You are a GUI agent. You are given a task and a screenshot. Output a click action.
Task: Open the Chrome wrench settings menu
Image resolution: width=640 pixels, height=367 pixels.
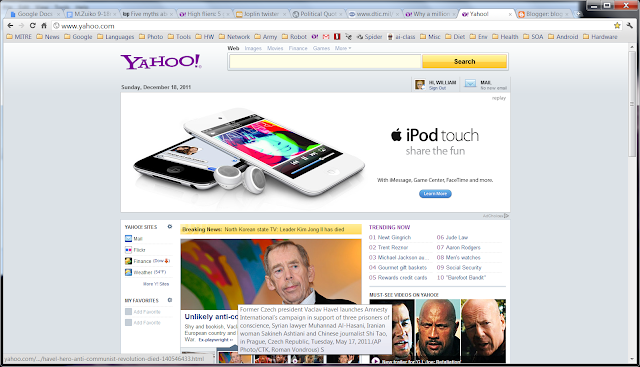[630, 26]
